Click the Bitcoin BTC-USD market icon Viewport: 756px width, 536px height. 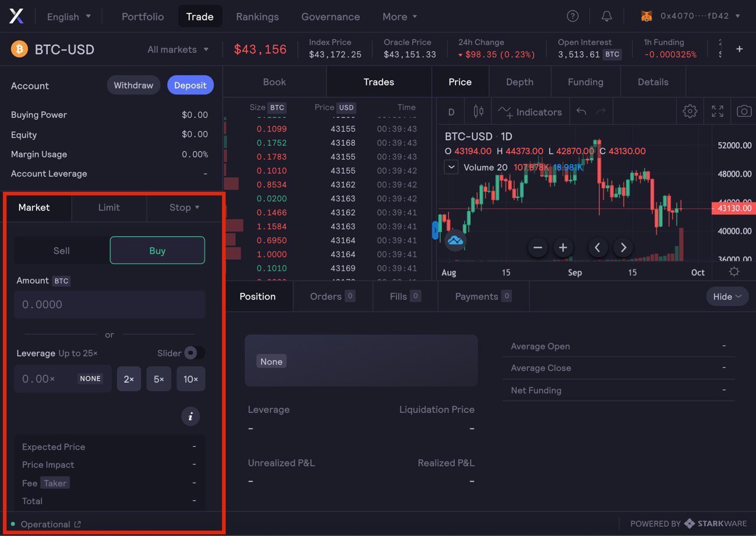click(19, 49)
